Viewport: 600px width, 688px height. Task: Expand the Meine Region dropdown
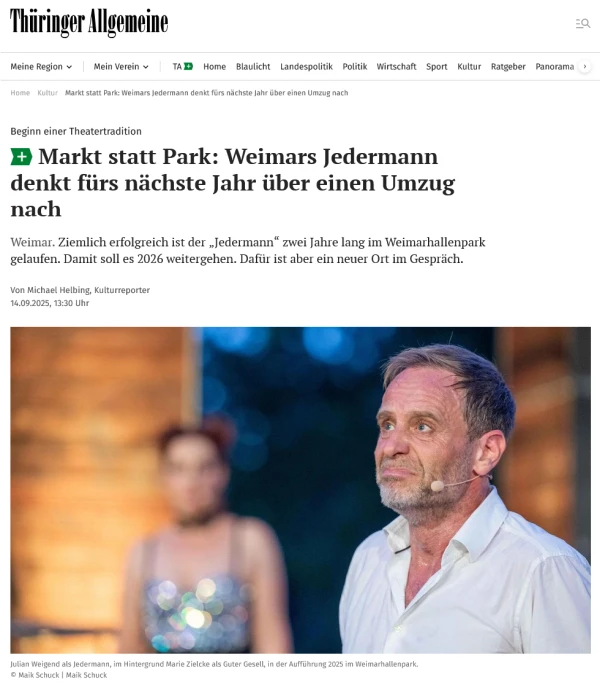click(41, 66)
